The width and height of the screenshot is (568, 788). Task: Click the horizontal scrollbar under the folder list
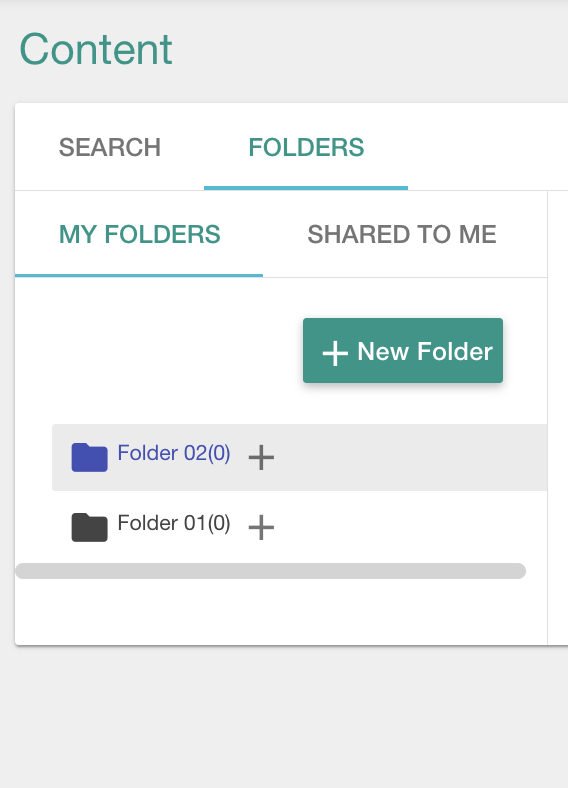(x=270, y=571)
